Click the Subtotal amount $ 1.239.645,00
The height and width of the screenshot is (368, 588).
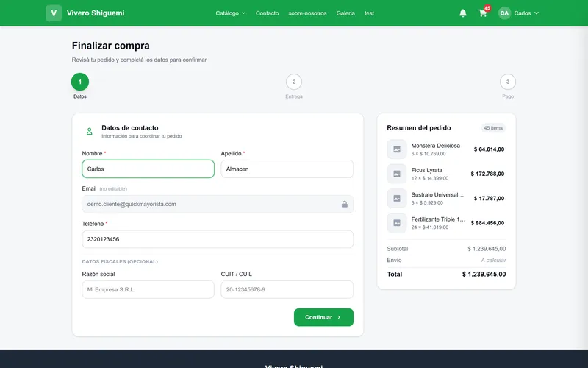point(487,249)
